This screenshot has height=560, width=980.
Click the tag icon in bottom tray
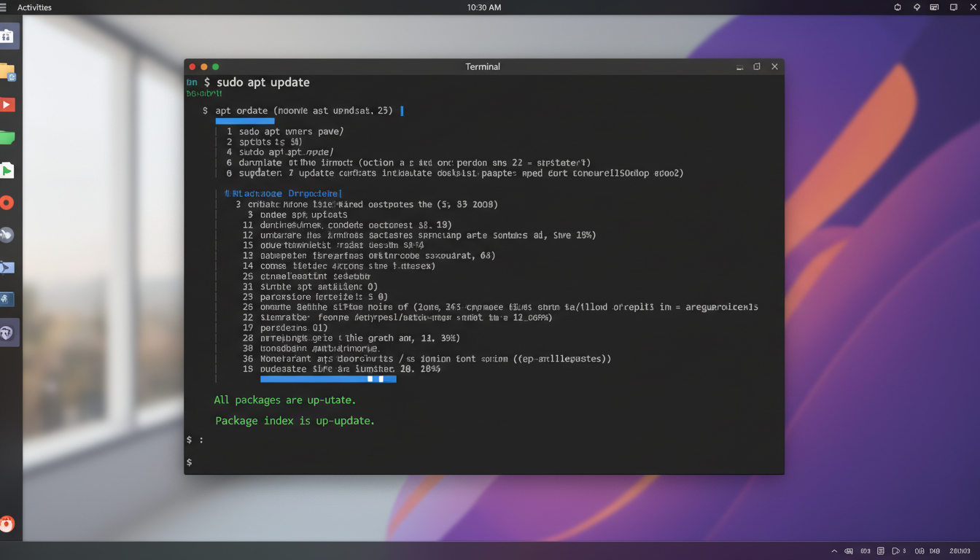pyautogui.click(x=849, y=551)
